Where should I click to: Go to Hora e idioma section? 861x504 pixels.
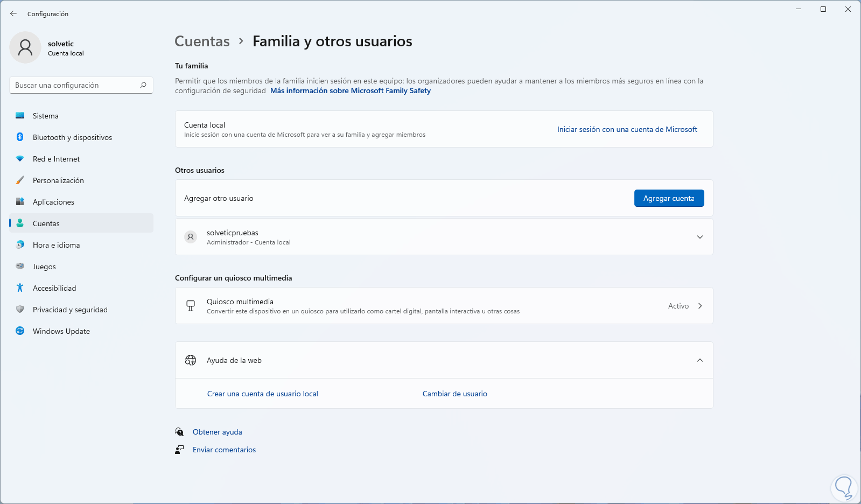click(x=56, y=245)
